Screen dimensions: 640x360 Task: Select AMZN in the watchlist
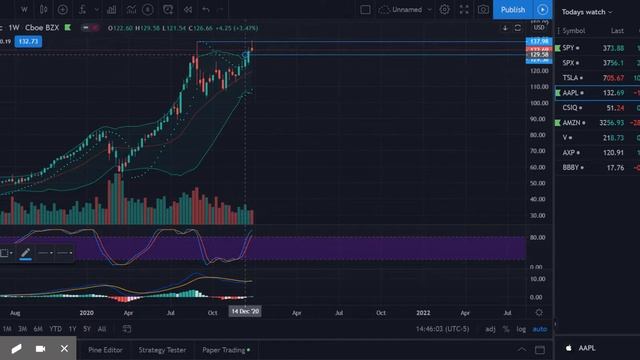click(597, 122)
